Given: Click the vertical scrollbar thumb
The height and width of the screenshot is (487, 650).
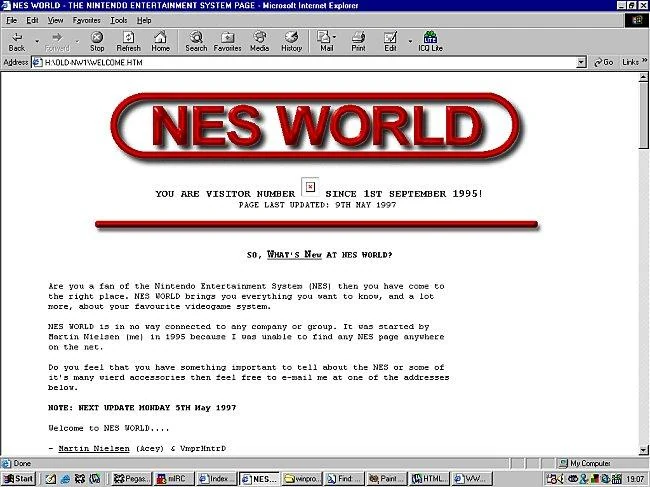Looking at the screenshot, I should pyautogui.click(x=643, y=114).
